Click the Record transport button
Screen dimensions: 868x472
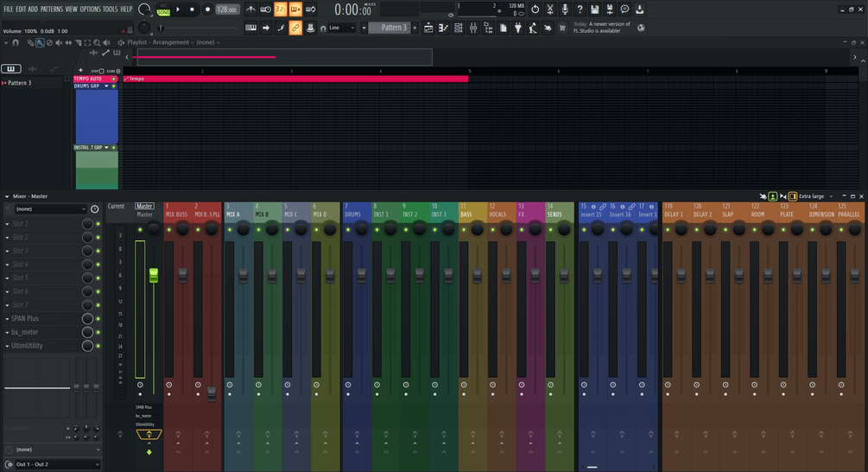[207, 10]
